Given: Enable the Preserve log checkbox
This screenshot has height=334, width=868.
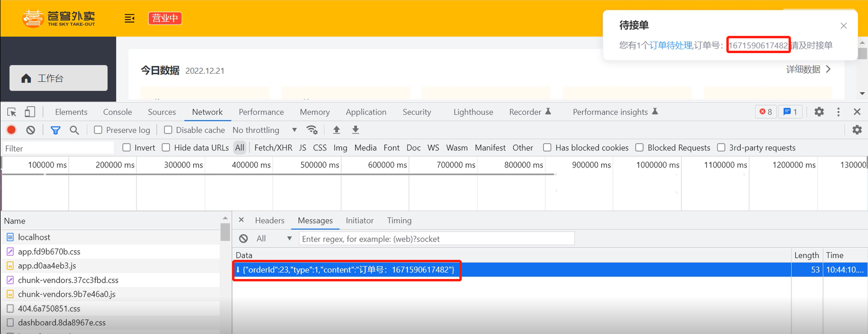Looking at the screenshot, I should (x=98, y=130).
